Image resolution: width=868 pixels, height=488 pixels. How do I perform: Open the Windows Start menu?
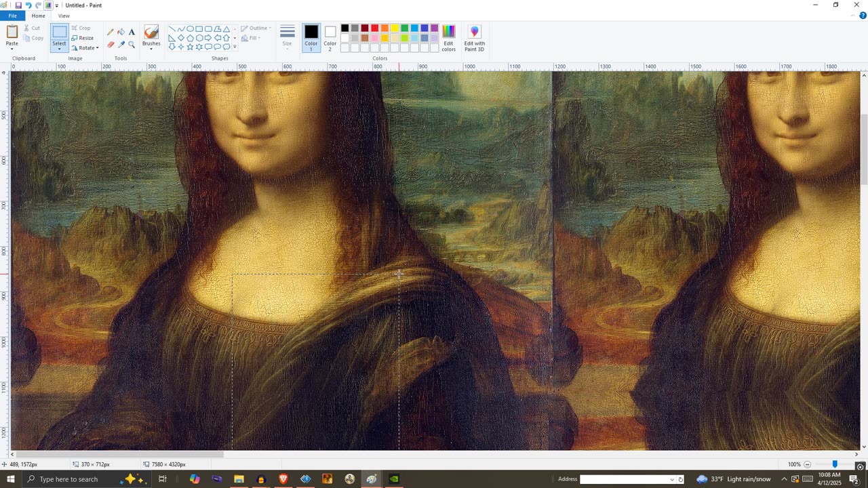(11, 479)
